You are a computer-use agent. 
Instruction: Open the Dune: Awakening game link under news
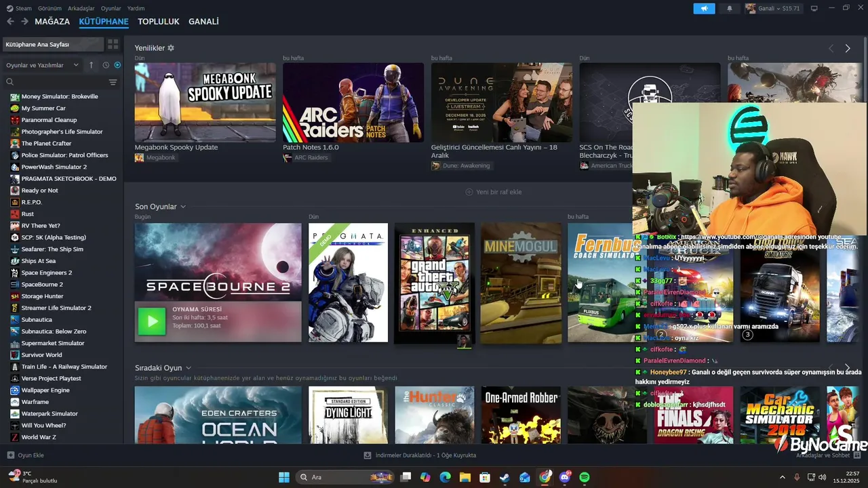(x=461, y=165)
